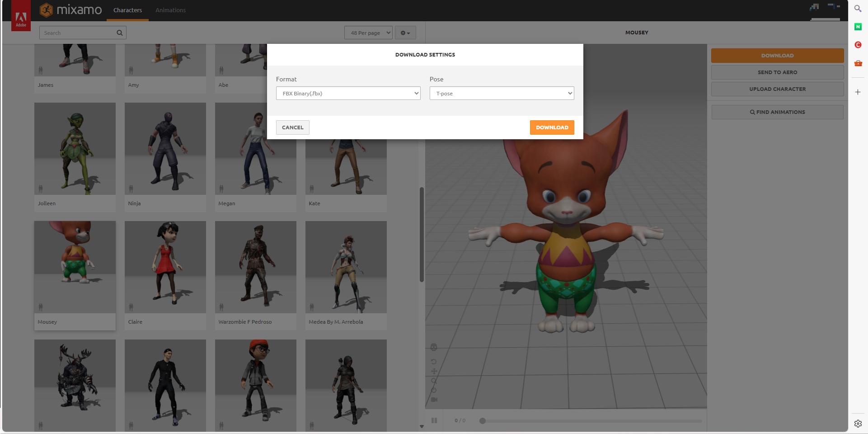Select the Mousey character thumbnail
Screen dimensions: 868x434
point(75,267)
